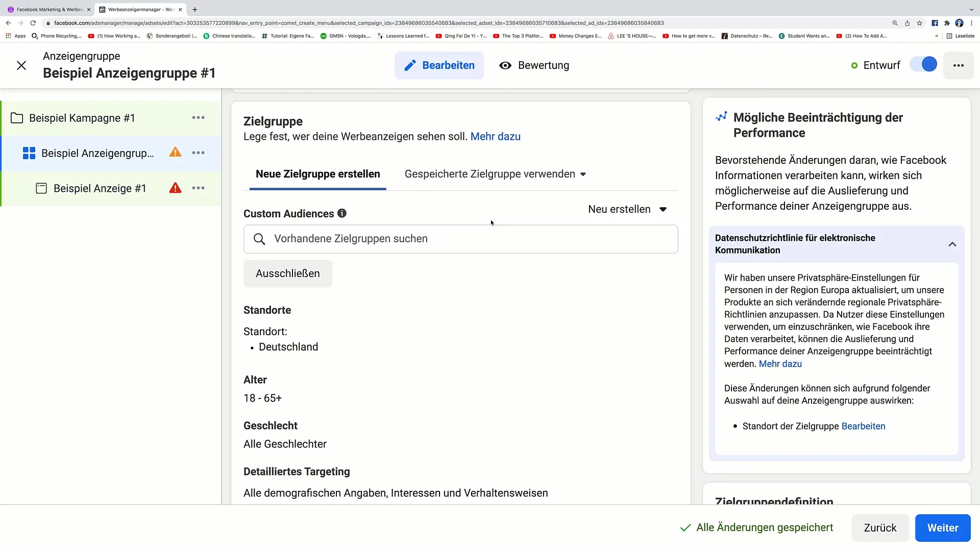Click the warning icon on Beispiel Anzeige #1
This screenshot has height=551, width=980.
[176, 188]
